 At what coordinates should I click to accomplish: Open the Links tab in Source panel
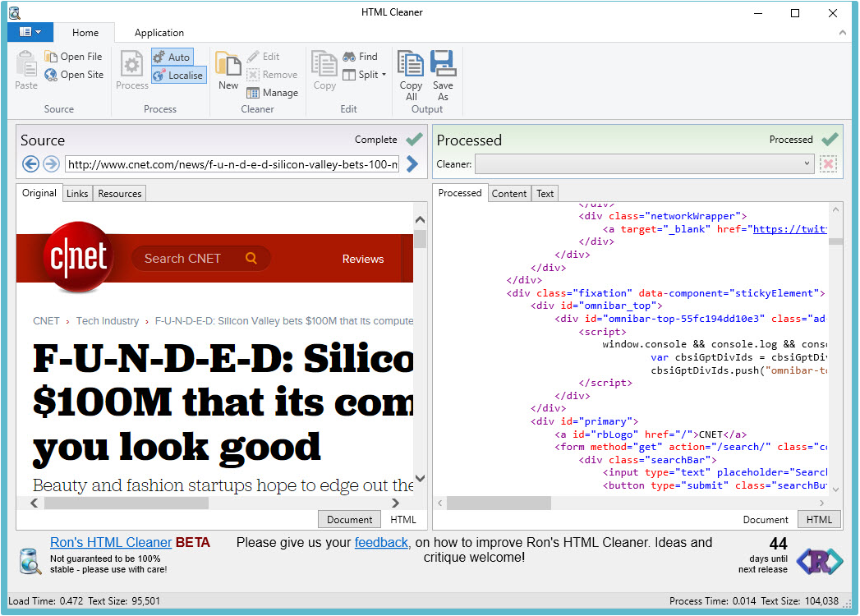[77, 194]
